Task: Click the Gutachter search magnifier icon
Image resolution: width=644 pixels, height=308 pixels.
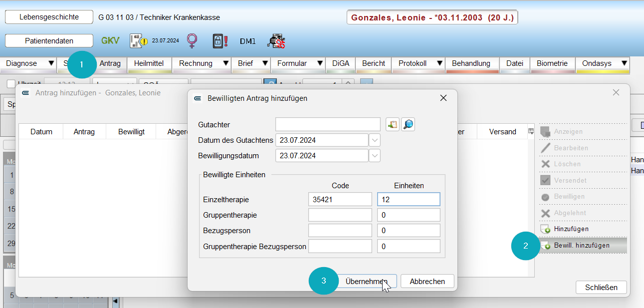Action: pyautogui.click(x=408, y=124)
